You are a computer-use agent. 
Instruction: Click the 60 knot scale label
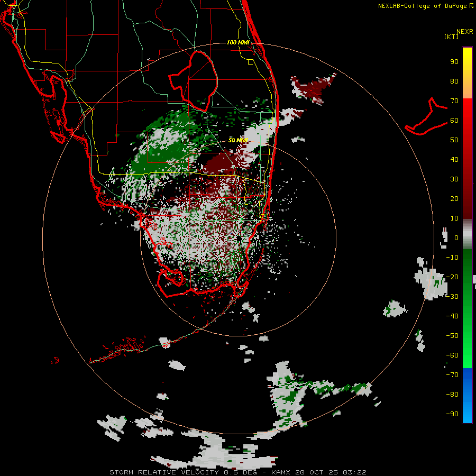point(454,120)
